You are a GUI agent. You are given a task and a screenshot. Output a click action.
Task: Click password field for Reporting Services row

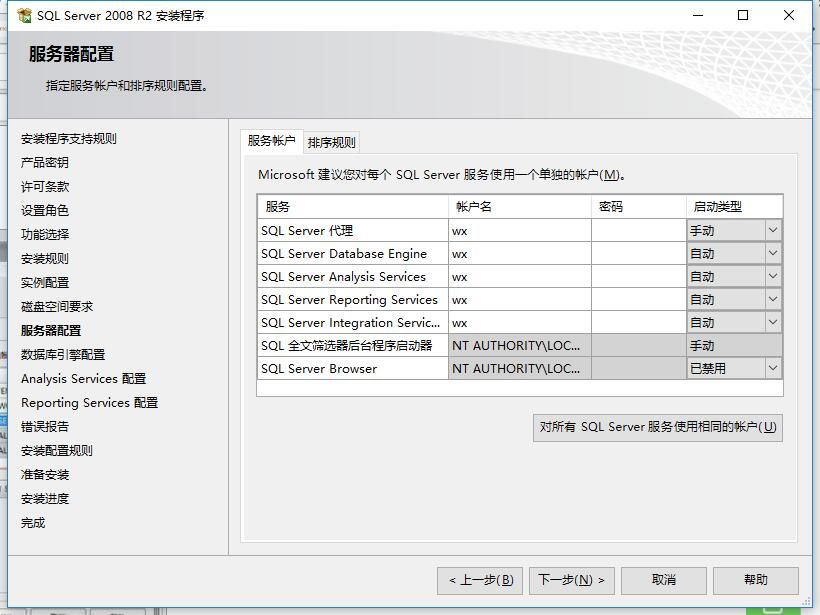click(x=639, y=299)
